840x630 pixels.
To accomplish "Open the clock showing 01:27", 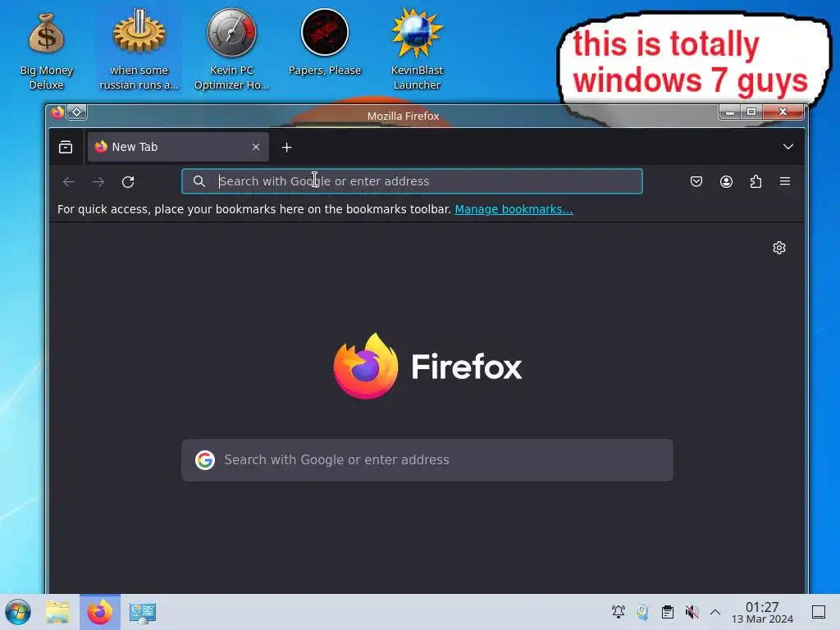I will tap(762, 612).
